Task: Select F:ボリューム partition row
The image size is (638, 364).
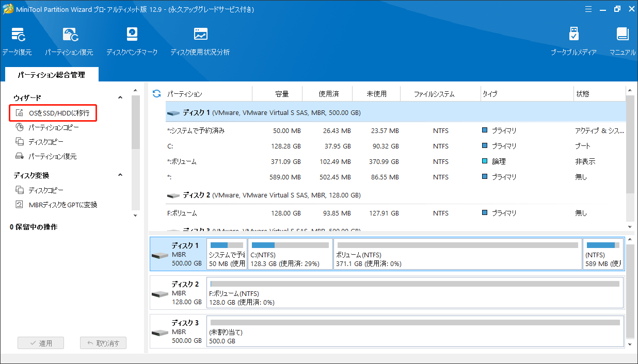Action: [x=395, y=213]
